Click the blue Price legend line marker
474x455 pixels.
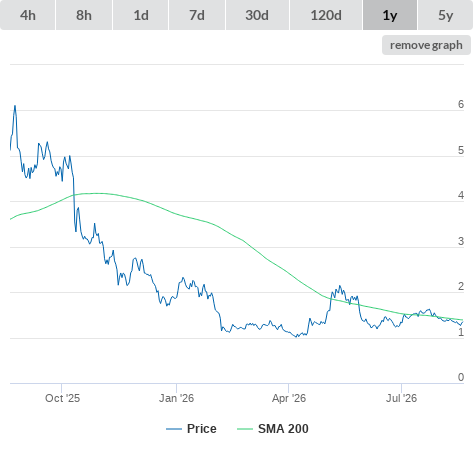coord(174,429)
